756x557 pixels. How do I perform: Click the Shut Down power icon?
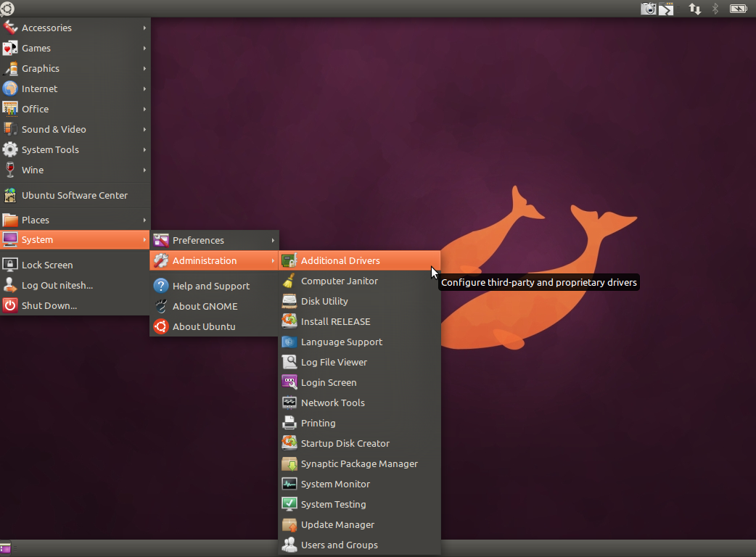(10, 305)
